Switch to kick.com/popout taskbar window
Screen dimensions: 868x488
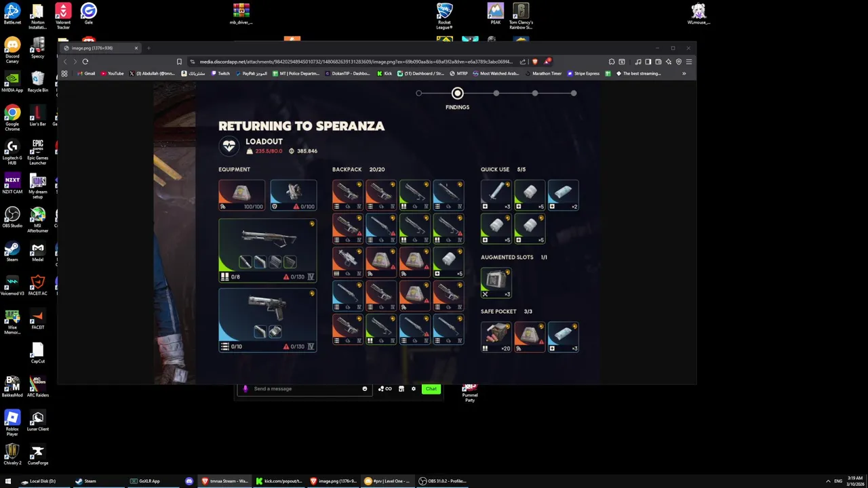pos(279,481)
